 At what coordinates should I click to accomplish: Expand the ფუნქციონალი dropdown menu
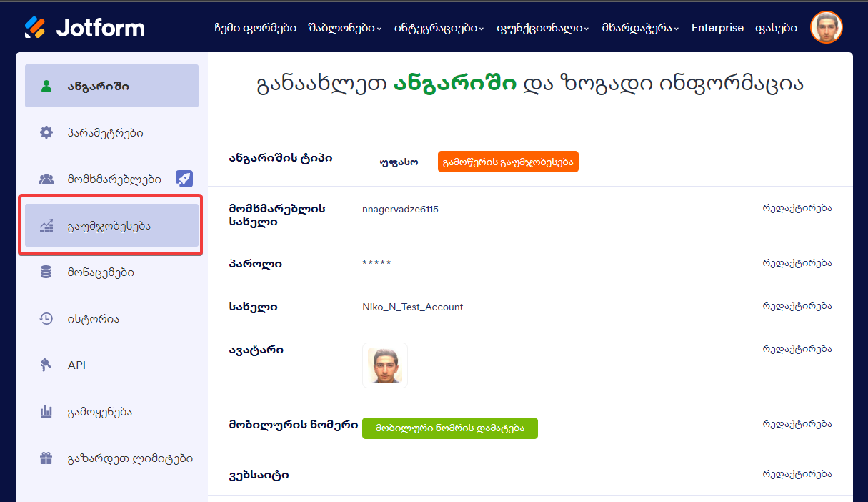pyautogui.click(x=542, y=28)
